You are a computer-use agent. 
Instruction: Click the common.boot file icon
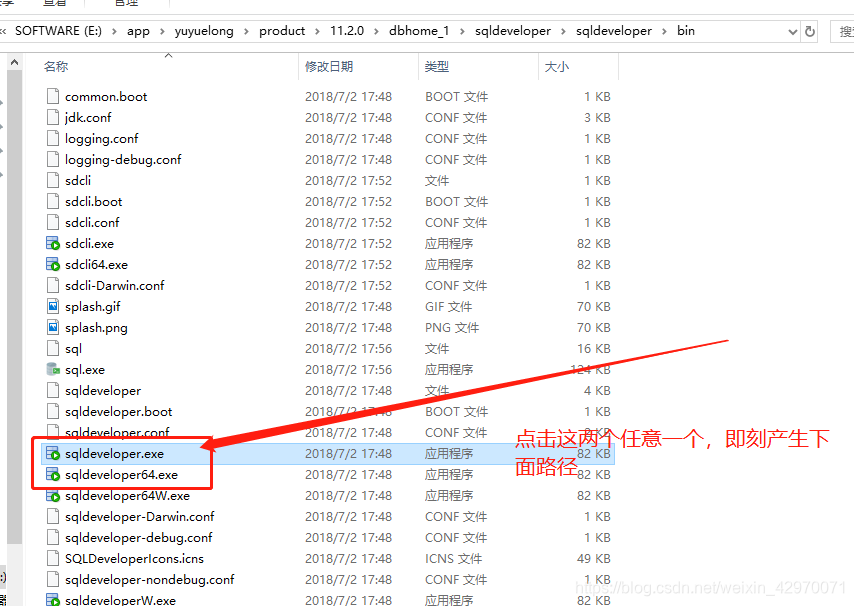click(53, 96)
